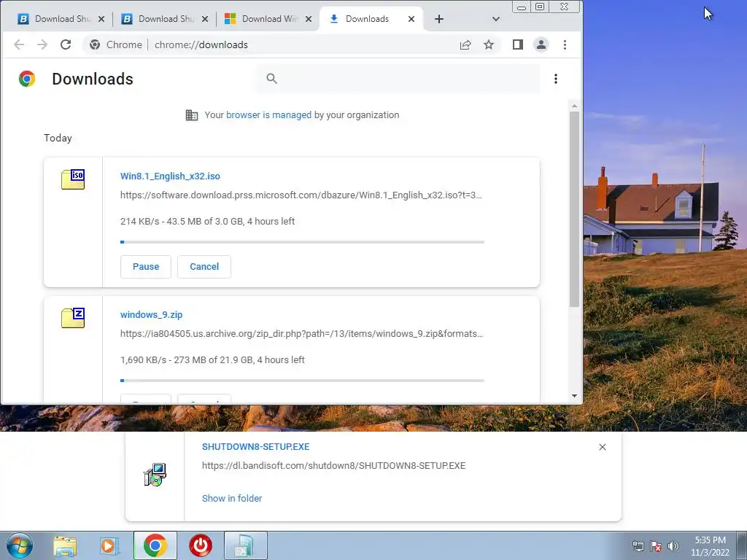Click the SHUTDOWN8-SETUP.EXE file link

(x=256, y=447)
